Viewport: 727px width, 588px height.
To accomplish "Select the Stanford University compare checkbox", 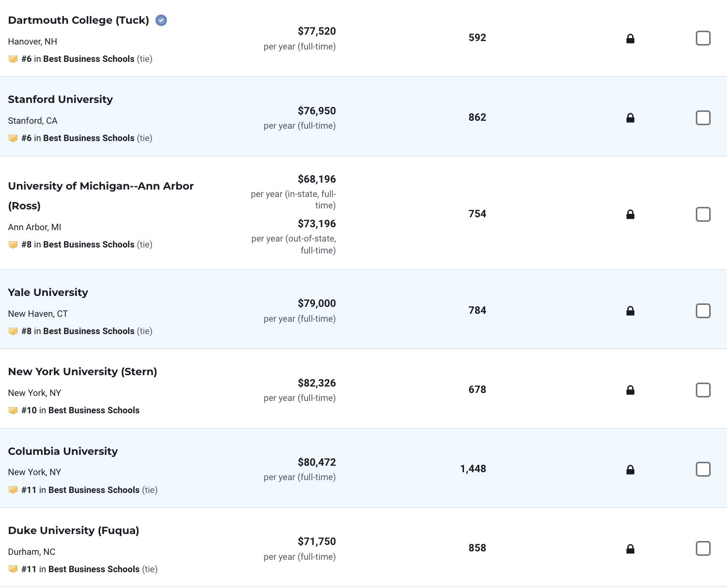I will pos(703,118).
